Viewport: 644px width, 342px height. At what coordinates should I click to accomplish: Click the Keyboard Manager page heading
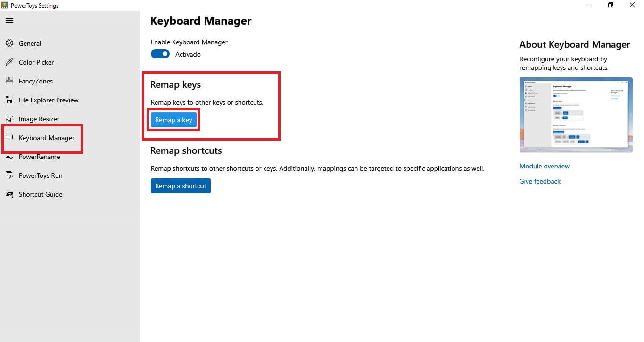pyautogui.click(x=201, y=21)
